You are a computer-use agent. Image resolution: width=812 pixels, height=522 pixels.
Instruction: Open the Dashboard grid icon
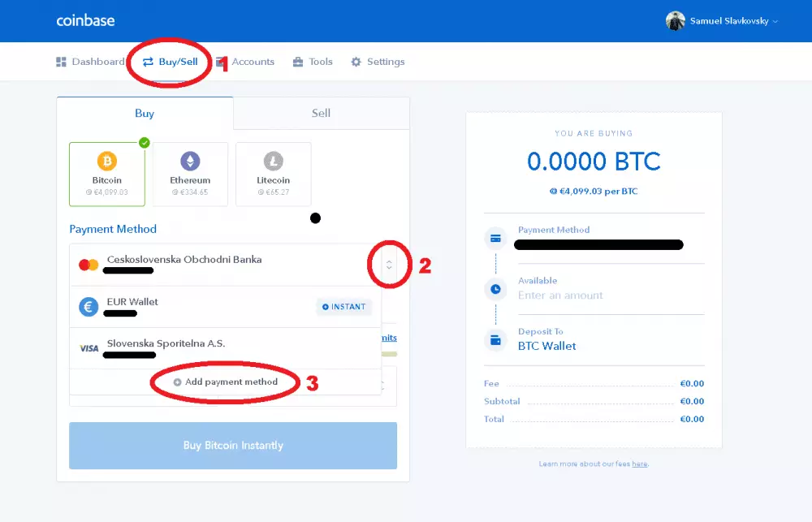(x=61, y=61)
